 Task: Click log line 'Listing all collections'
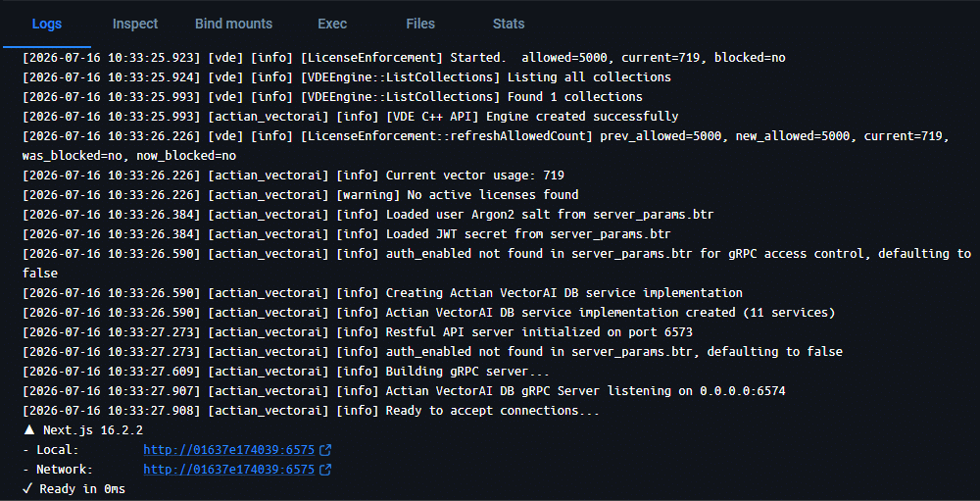[347, 77]
